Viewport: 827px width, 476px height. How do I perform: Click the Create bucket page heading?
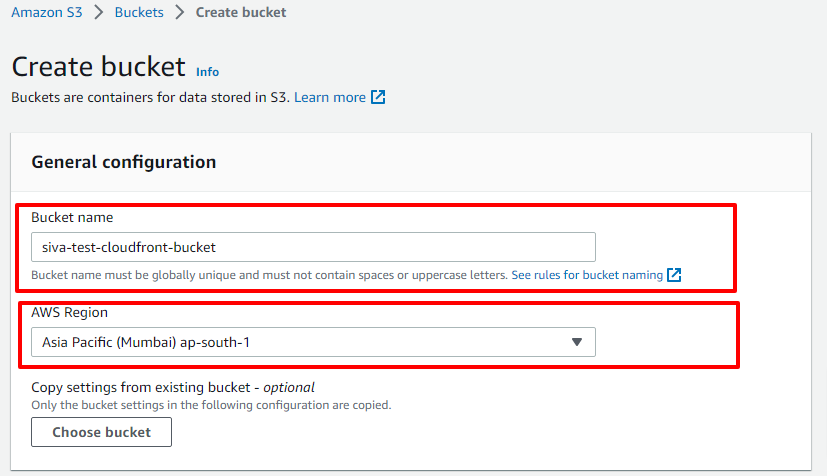[99, 66]
